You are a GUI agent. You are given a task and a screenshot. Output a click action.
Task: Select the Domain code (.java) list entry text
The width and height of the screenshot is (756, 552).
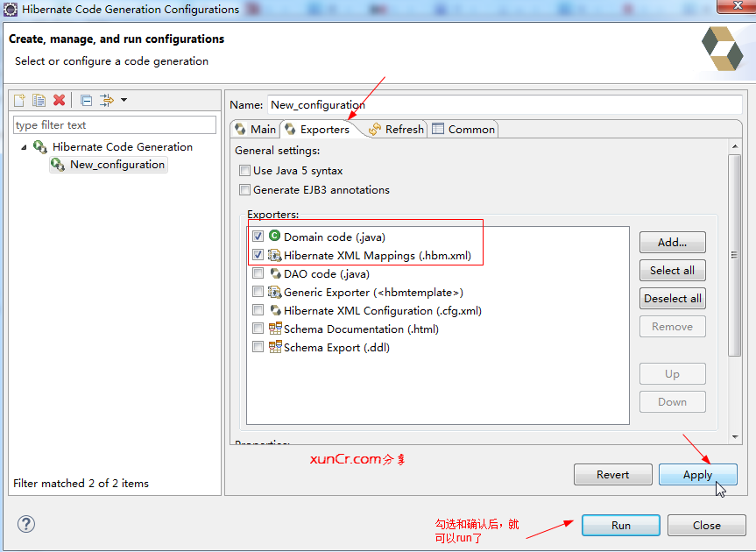[334, 237]
